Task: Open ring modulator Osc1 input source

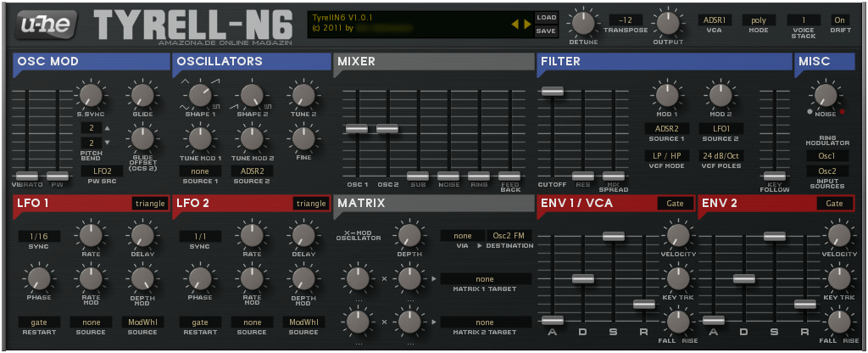Action: click(x=827, y=156)
